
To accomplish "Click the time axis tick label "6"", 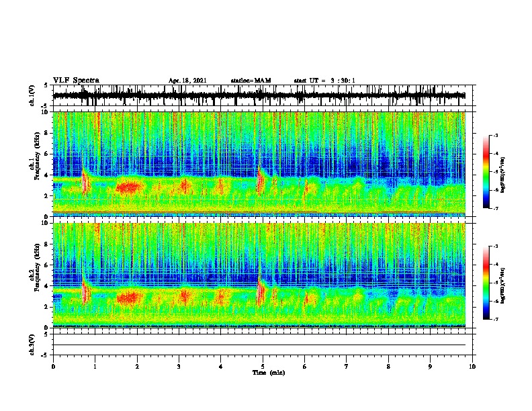I will click(305, 367).
